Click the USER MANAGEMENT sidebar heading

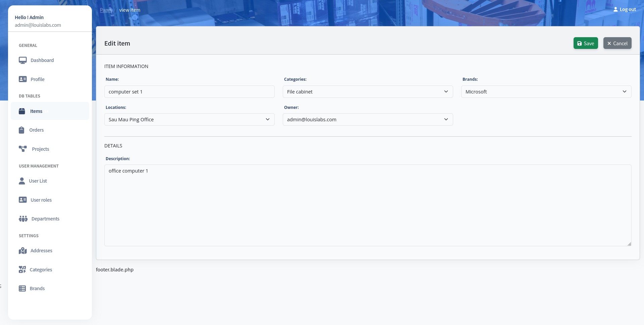point(39,166)
